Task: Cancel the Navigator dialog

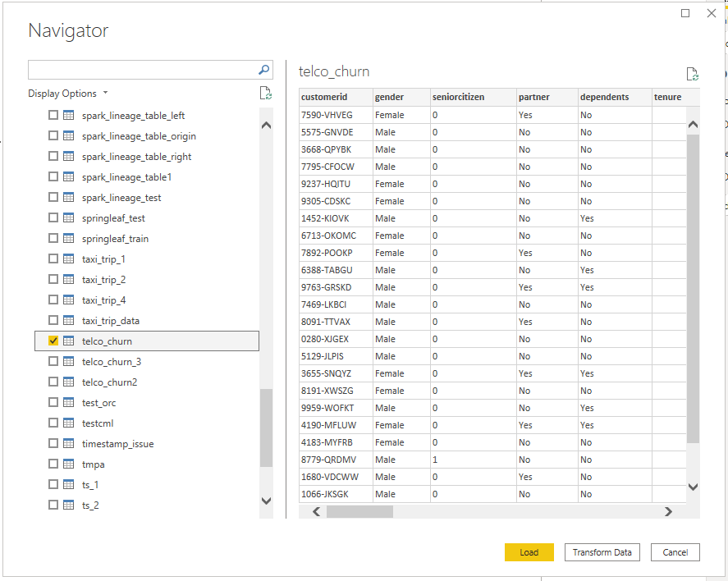Action: coord(675,552)
